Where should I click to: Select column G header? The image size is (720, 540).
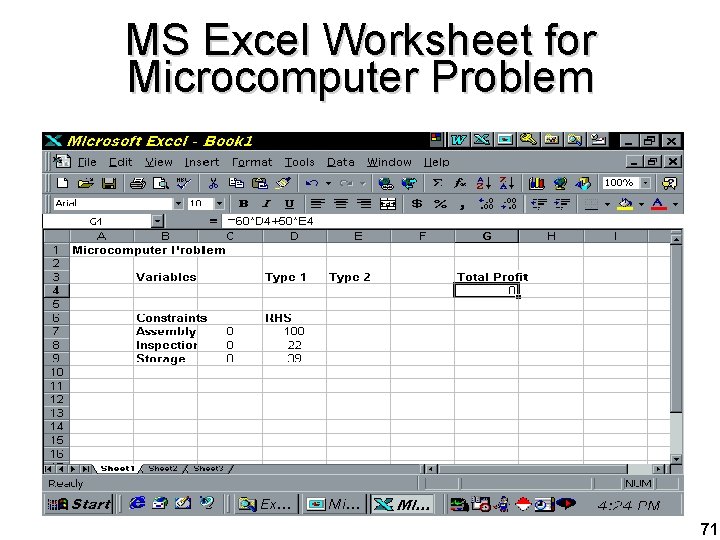click(486, 236)
